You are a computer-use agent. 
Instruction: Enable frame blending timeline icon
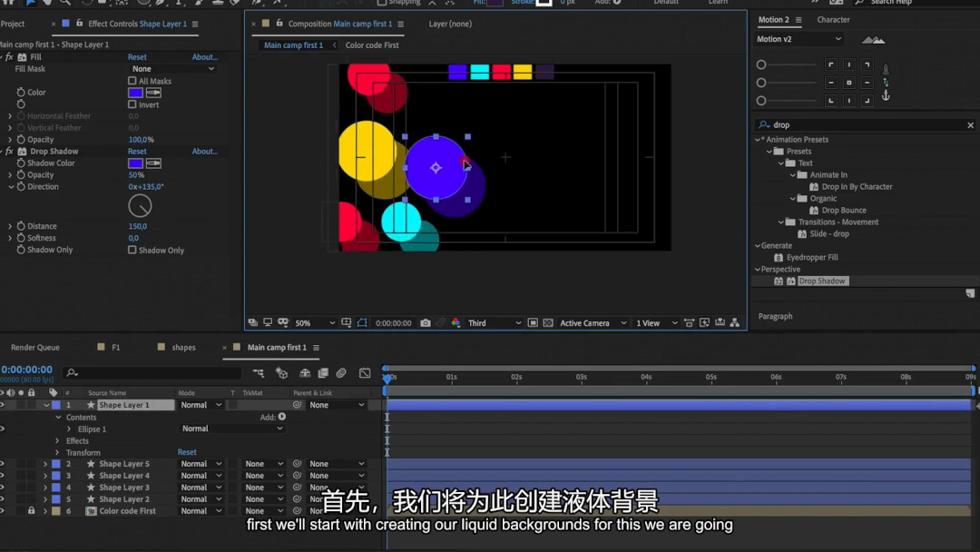(x=323, y=372)
